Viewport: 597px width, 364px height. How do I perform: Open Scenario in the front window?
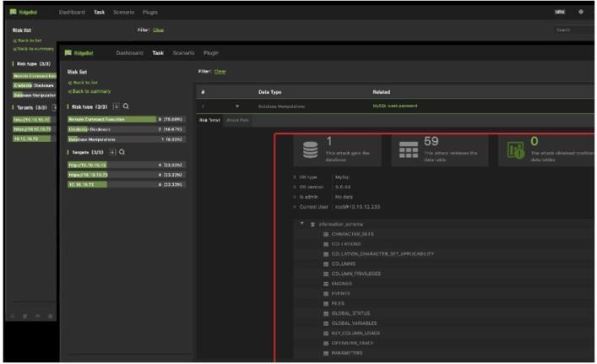[x=183, y=53]
